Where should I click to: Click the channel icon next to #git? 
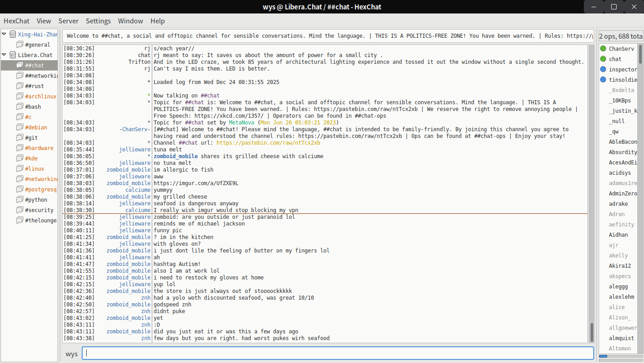tap(20, 137)
